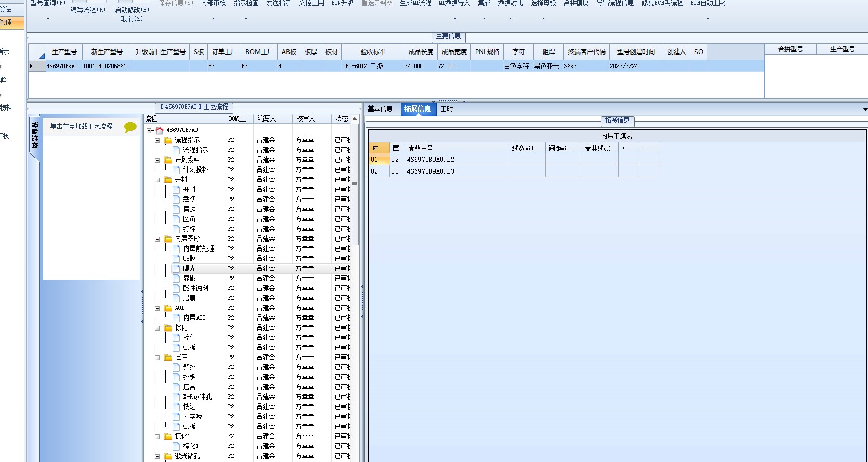Click 修复ECN丢流程 toolbar button

(x=662, y=3)
